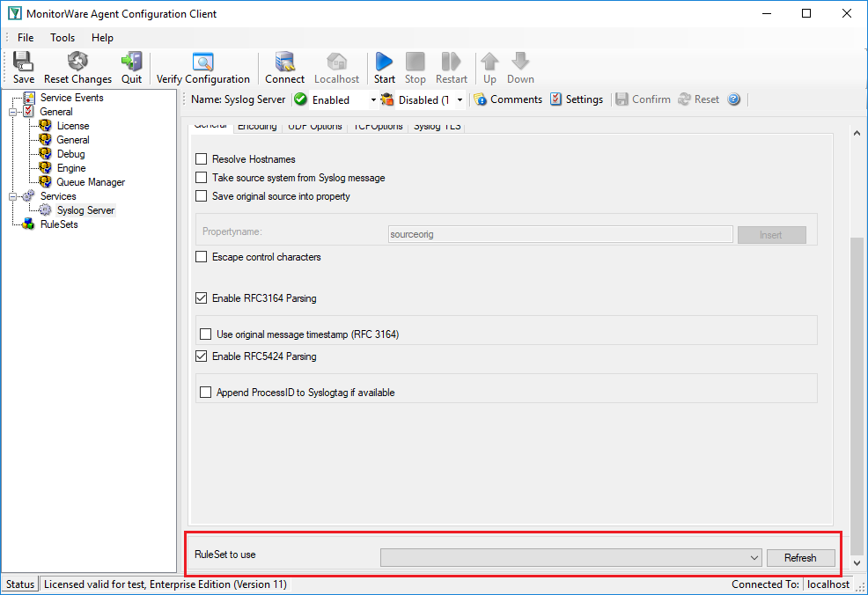Collapse the General tree node
This screenshot has height=595, width=868.
pyautogui.click(x=12, y=112)
